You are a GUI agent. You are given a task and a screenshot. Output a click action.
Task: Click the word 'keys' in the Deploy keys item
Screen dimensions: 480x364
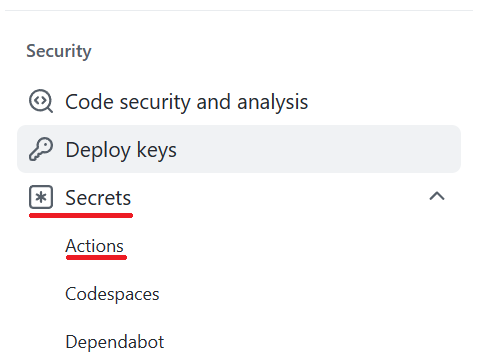(x=156, y=150)
